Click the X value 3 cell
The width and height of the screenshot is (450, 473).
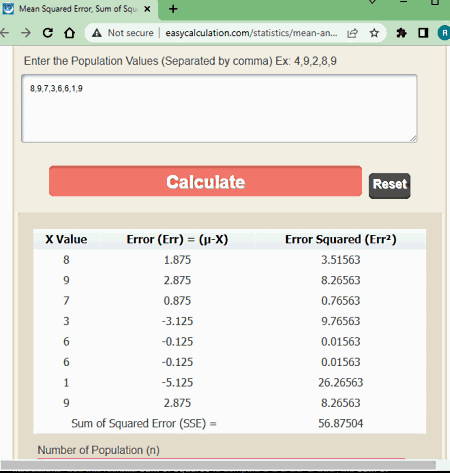[66, 321]
